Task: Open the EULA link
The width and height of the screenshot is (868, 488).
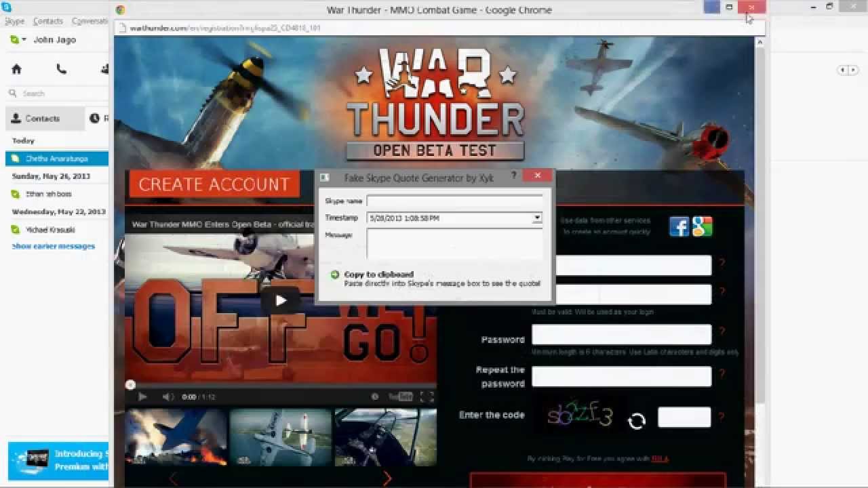Action: [660, 459]
